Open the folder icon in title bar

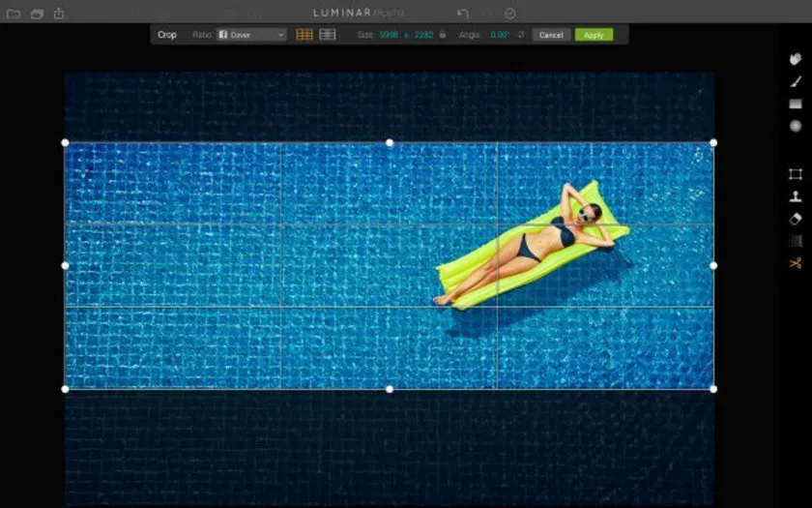point(14,14)
